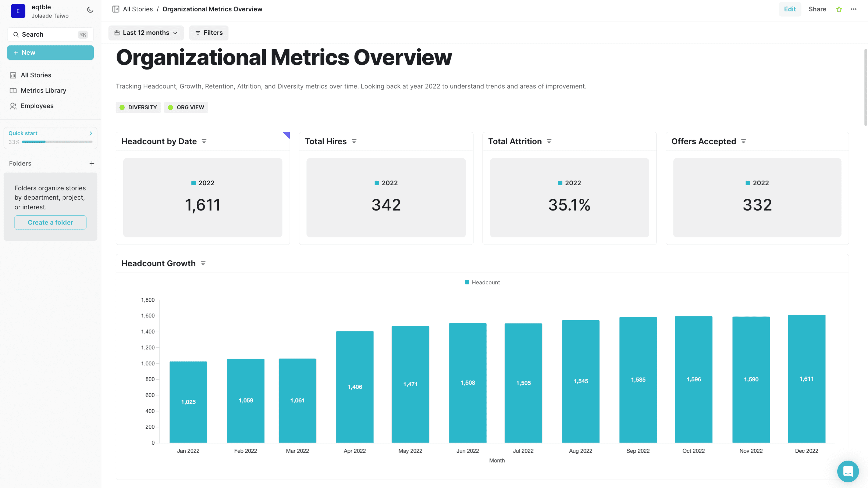Click the Edit button
Screen dimensions: 868x488
click(790, 9)
